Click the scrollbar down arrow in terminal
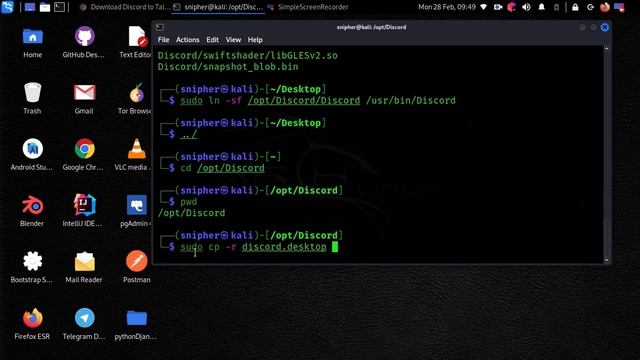The image size is (640, 360). pos(607,260)
